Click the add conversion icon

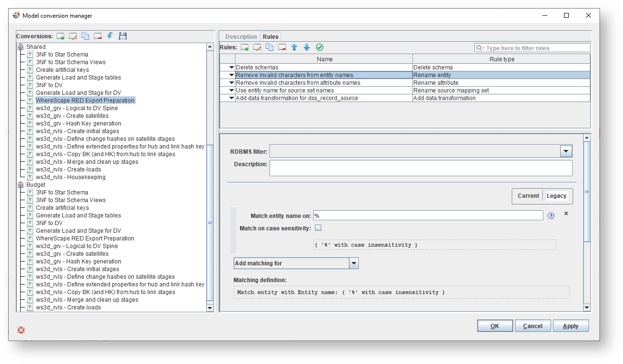point(60,36)
